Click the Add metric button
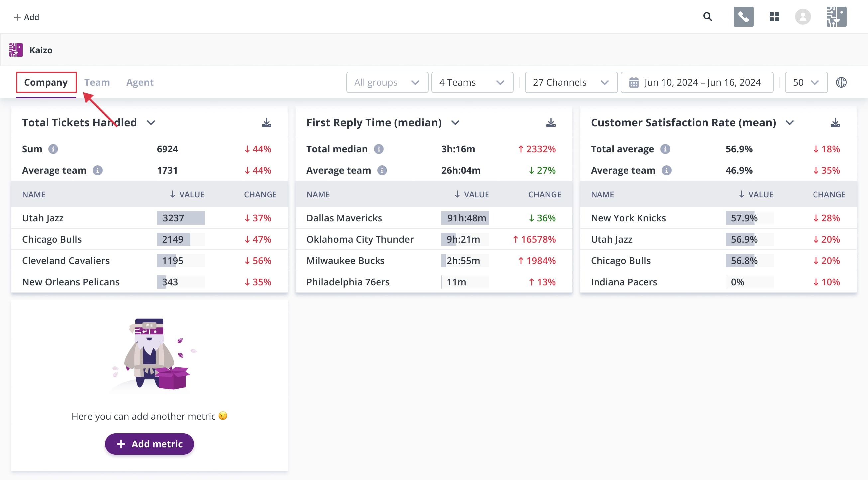Viewport: 868px width, 480px height. (149, 444)
